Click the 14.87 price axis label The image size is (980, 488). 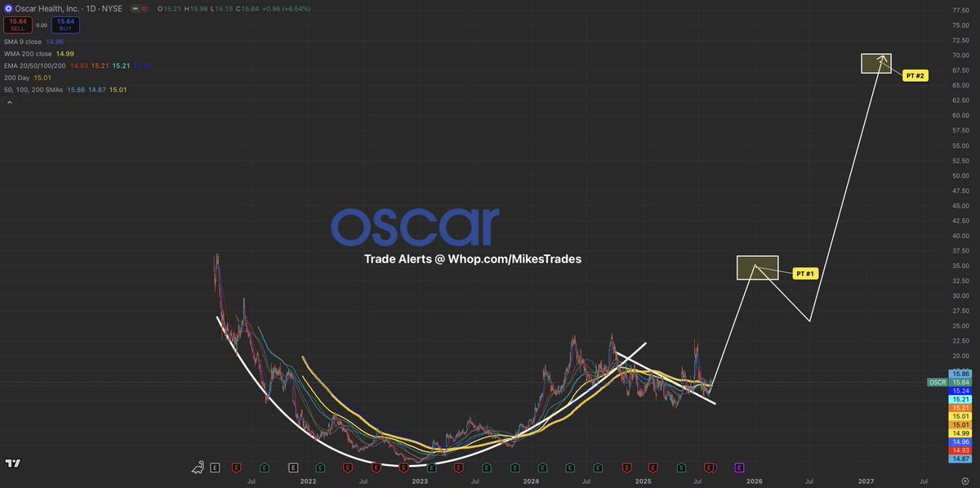(x=959, y=459)
